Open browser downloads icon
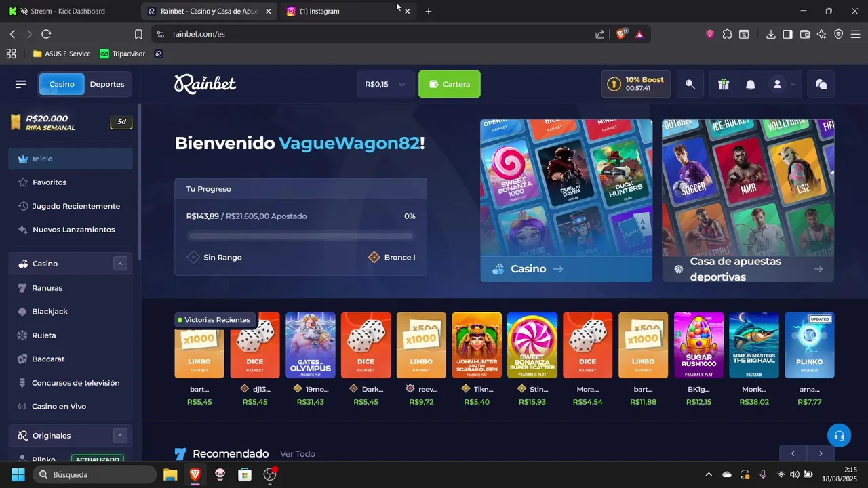The height and width of the screenshot is (488, 868). [x=771, y=34]
